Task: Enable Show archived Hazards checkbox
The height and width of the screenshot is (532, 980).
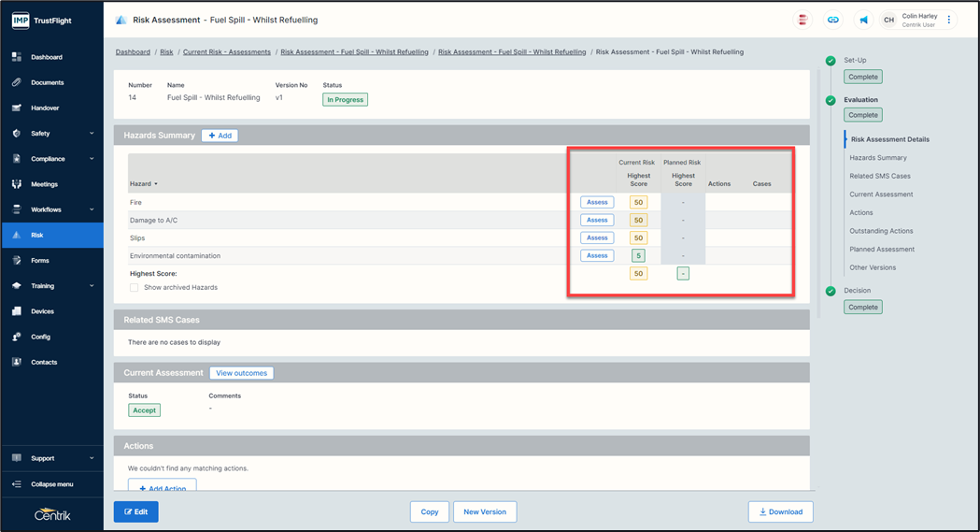Action: tap(135, 287)
